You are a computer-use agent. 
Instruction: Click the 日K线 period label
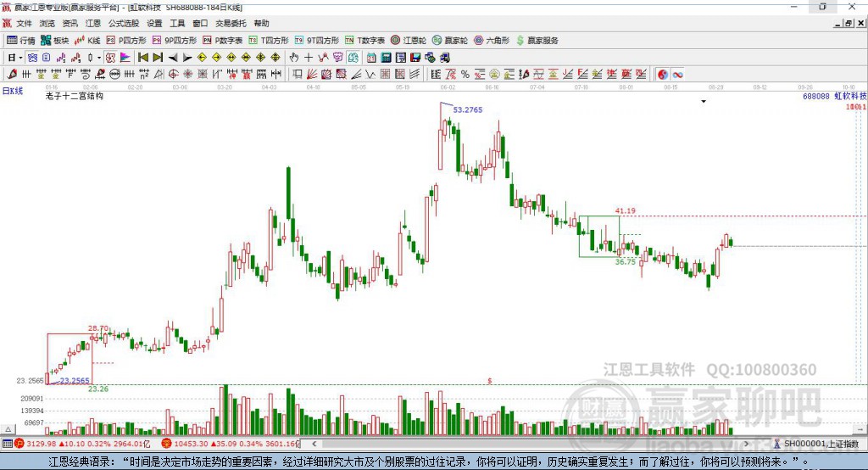tap(13, 91)
